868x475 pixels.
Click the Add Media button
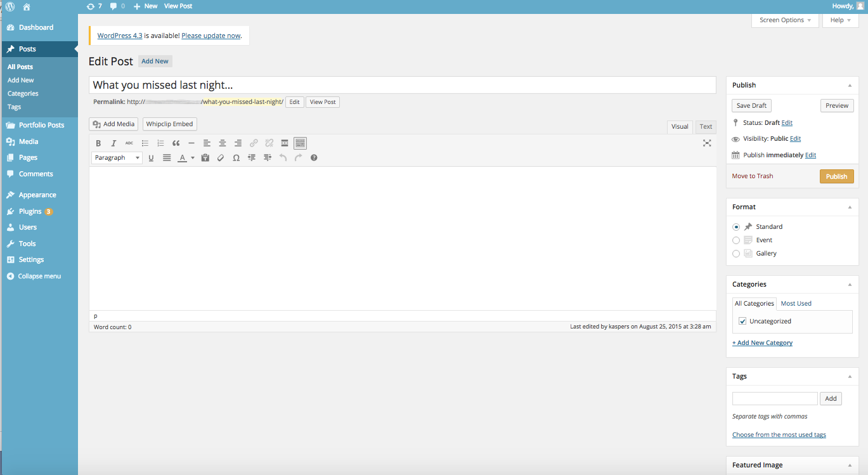point(114,124)
